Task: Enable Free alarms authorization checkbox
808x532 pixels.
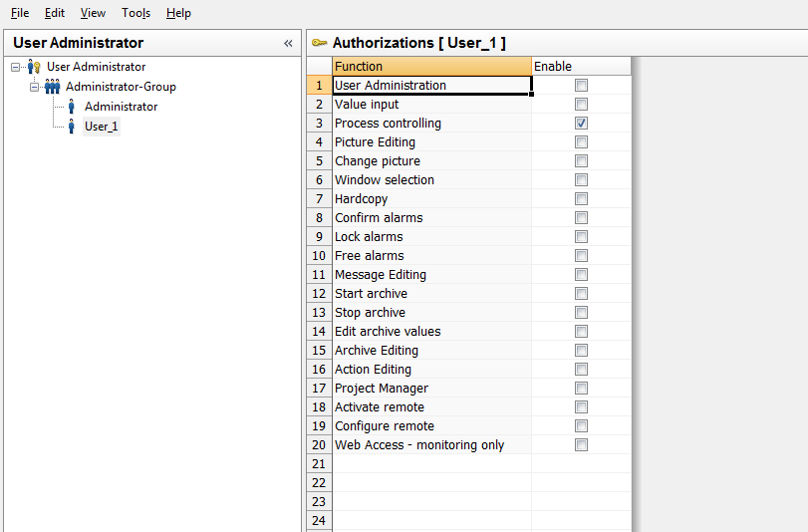Action: click(x=581, y=256)
